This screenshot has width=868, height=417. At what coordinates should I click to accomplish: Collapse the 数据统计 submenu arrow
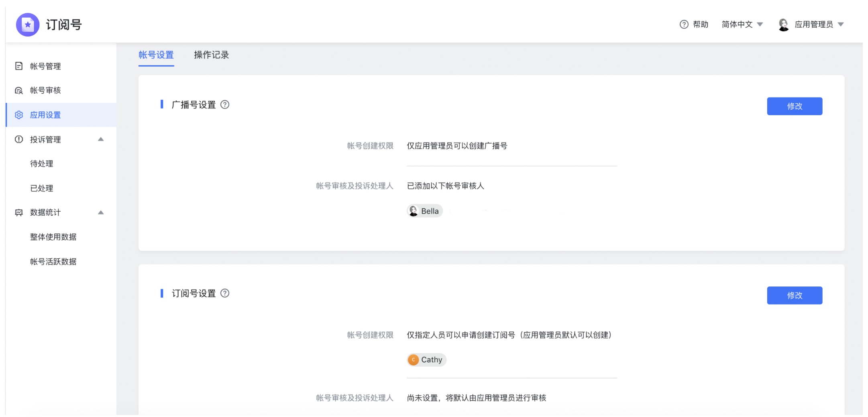101,213
